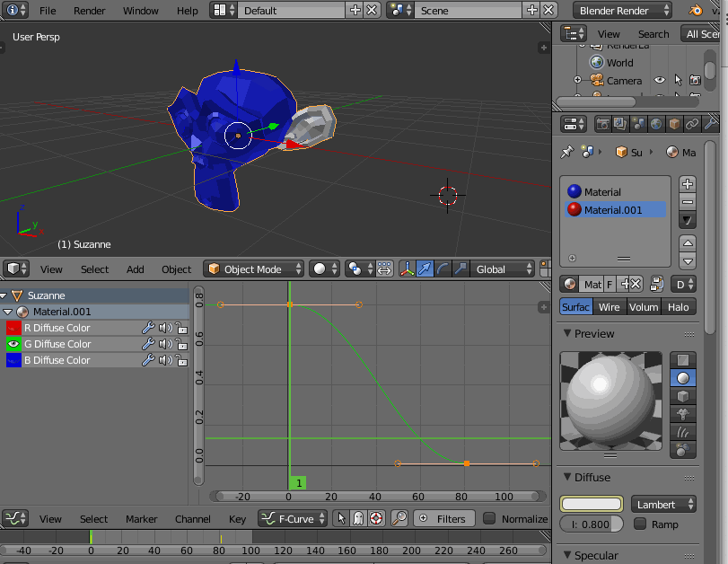The height and width of the screenshot is (564, 728).
Task: Hide the G Diffuse Color curve
Action: (x=13, y=344)
